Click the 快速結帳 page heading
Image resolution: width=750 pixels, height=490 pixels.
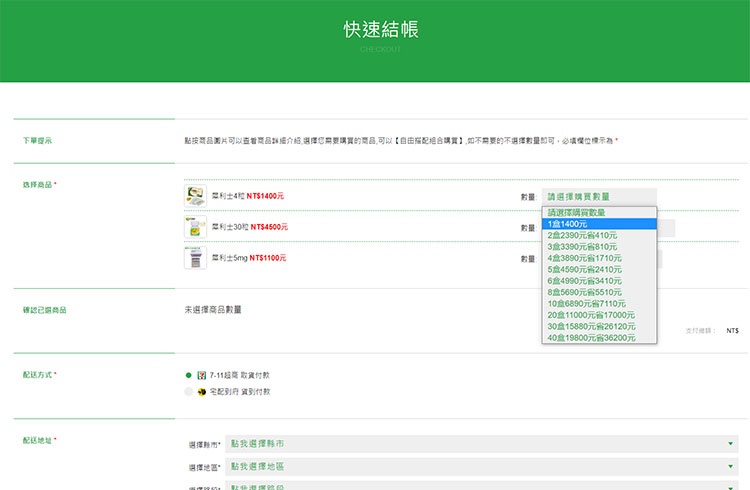click(x=381, y=29)
